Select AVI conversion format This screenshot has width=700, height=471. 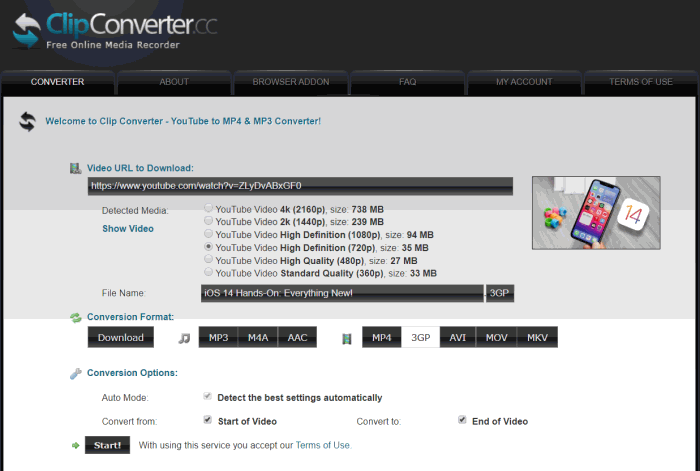[x=458, y=337]
